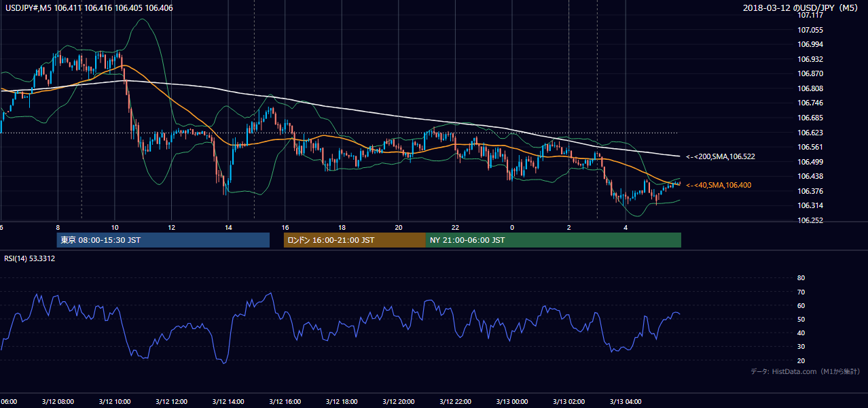Click RSI axis level 30

pos(801,347)
